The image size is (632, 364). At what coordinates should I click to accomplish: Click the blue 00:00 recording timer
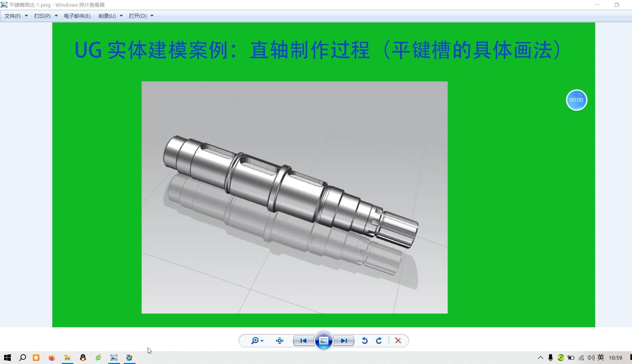576,100
